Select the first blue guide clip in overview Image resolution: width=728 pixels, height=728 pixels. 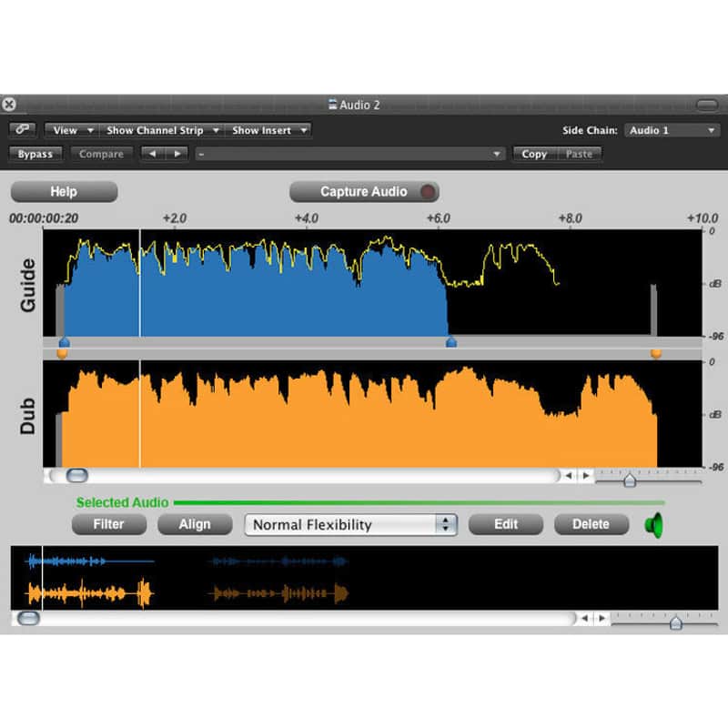point(90,561)
